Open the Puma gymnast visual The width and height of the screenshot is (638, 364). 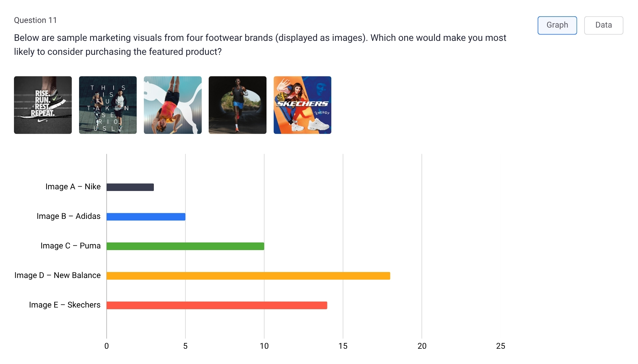point(172,105)
